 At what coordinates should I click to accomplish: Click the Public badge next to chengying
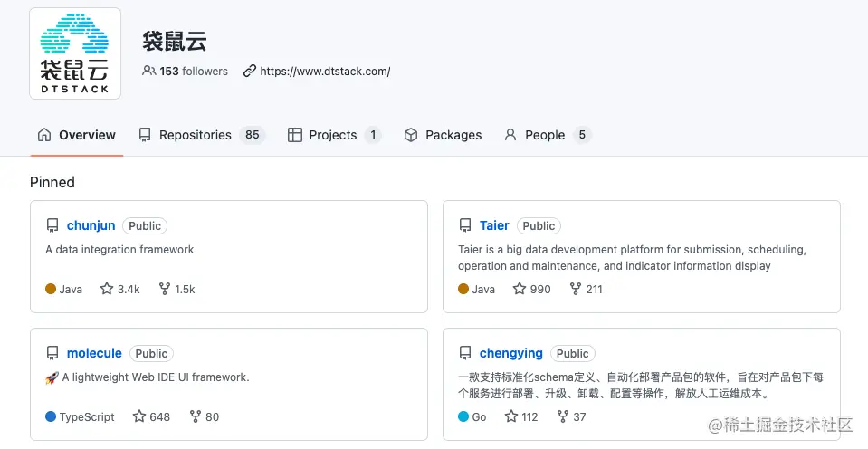tap(572, 353)
